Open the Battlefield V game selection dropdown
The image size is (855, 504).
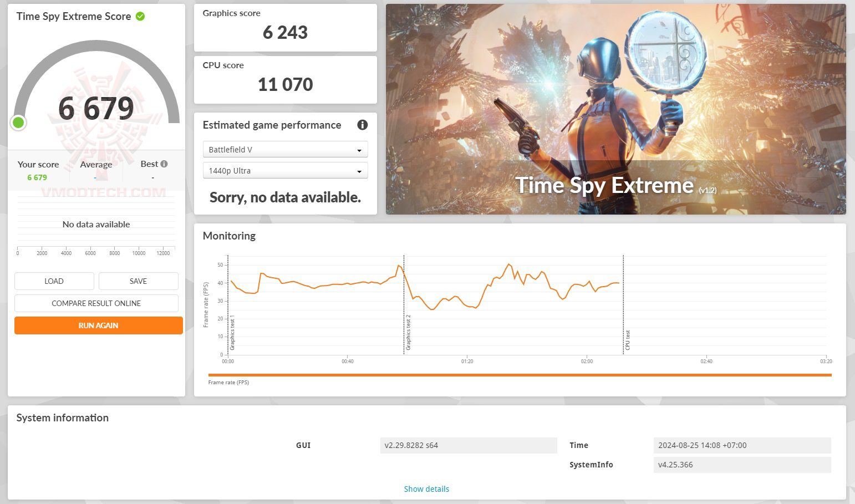tap(285, 149)
